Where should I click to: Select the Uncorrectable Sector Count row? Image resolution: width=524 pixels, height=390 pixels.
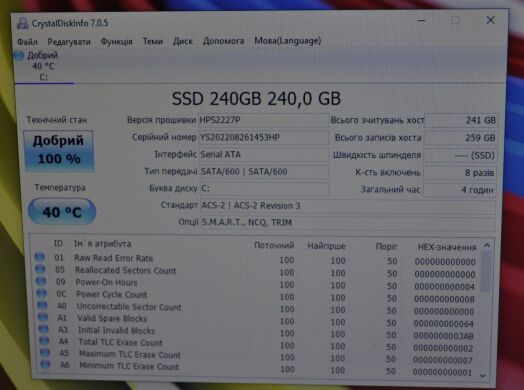click(x=256, y=308)
